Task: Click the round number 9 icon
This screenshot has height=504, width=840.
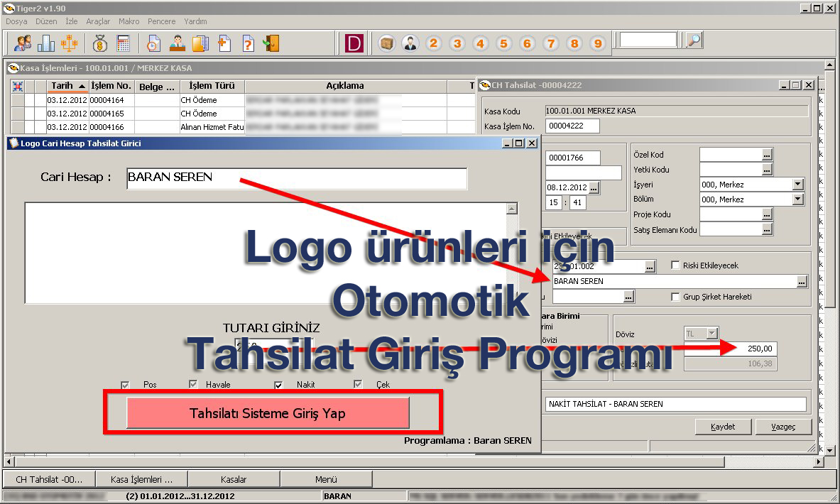Action: (x=598, y=43)
